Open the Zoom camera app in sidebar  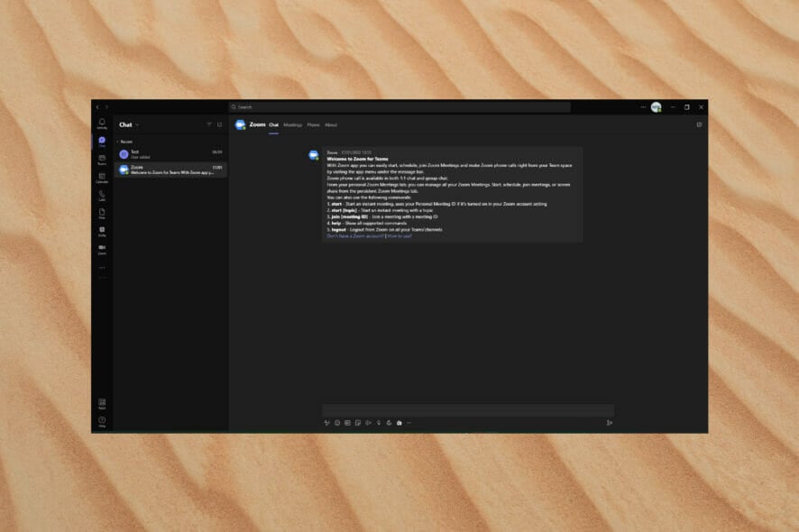(102, 249)
